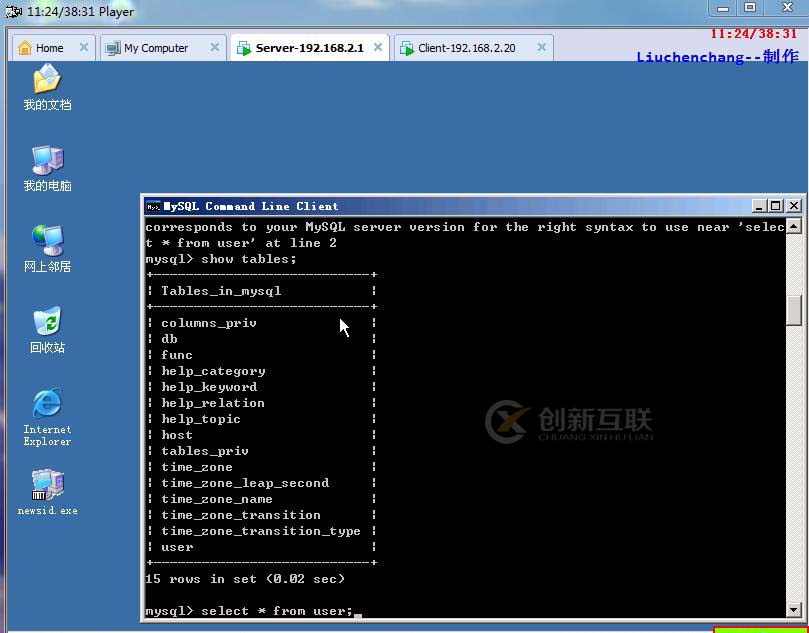Close the My Computer tab
809x633 pixels.
click(x=215, y=47)
